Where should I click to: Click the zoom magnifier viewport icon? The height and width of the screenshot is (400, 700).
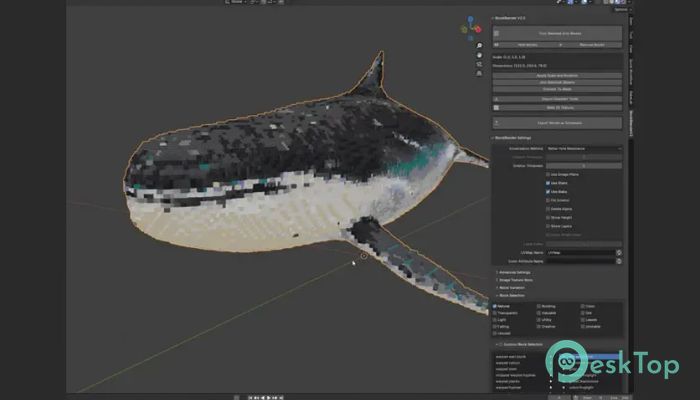[479, 46]
